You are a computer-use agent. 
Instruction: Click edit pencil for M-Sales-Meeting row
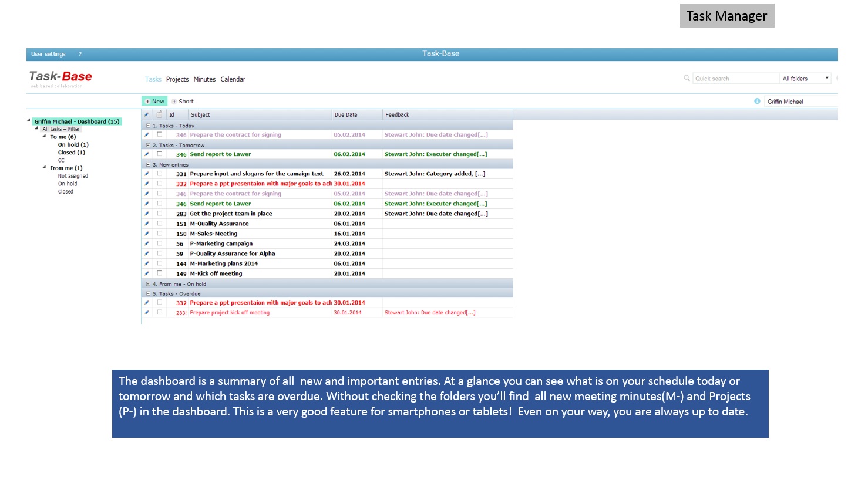147,234
